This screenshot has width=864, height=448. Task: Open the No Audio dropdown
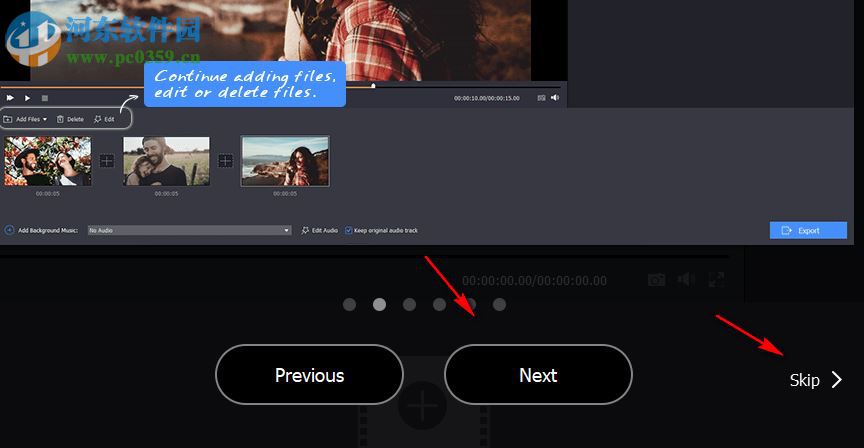point(189,230)
